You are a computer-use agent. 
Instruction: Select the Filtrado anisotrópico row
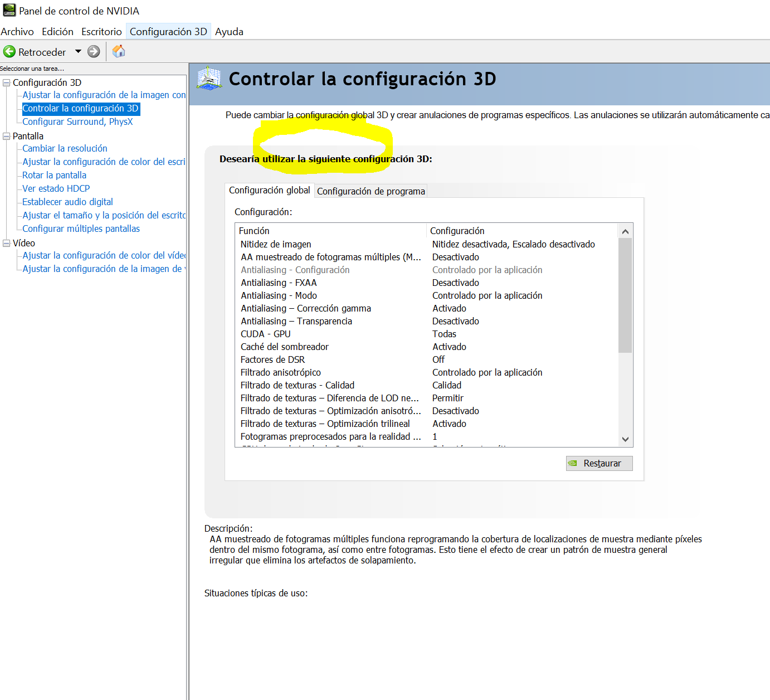tap(427, 372)
